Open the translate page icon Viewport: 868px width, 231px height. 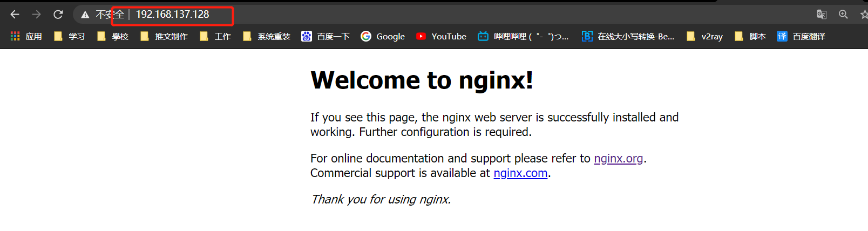822,15
